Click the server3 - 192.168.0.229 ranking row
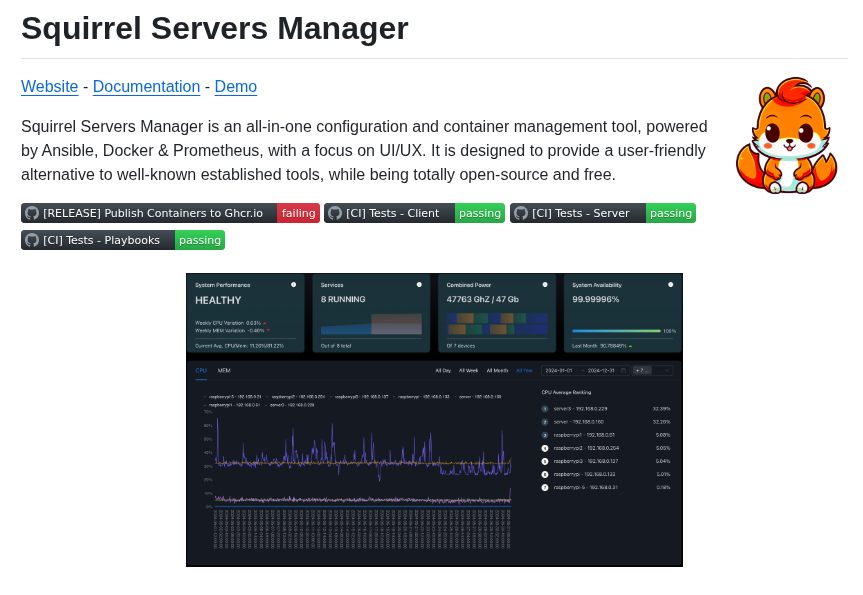Image resolution: width=863 pixels, height=595 pixels. click(x=606, y=409)
